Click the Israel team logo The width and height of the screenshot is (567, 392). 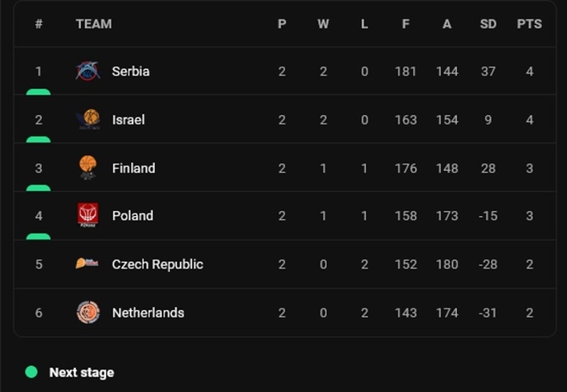point(88,120)
